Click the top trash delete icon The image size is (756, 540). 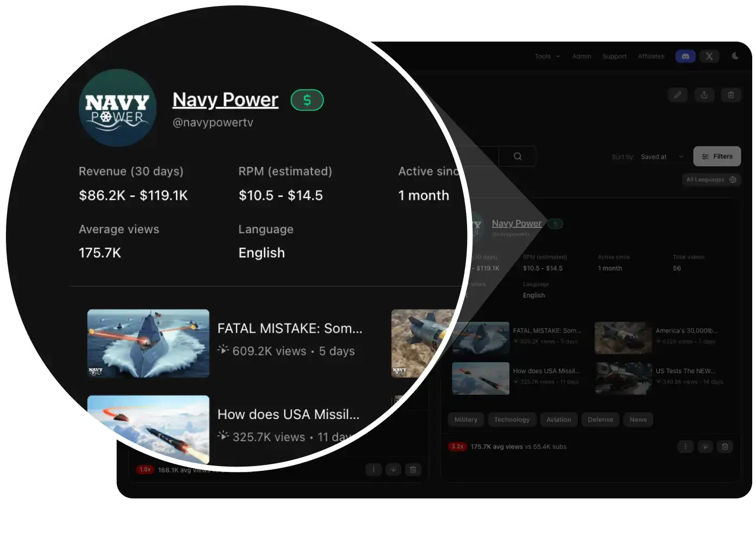[x=731, y=95]
